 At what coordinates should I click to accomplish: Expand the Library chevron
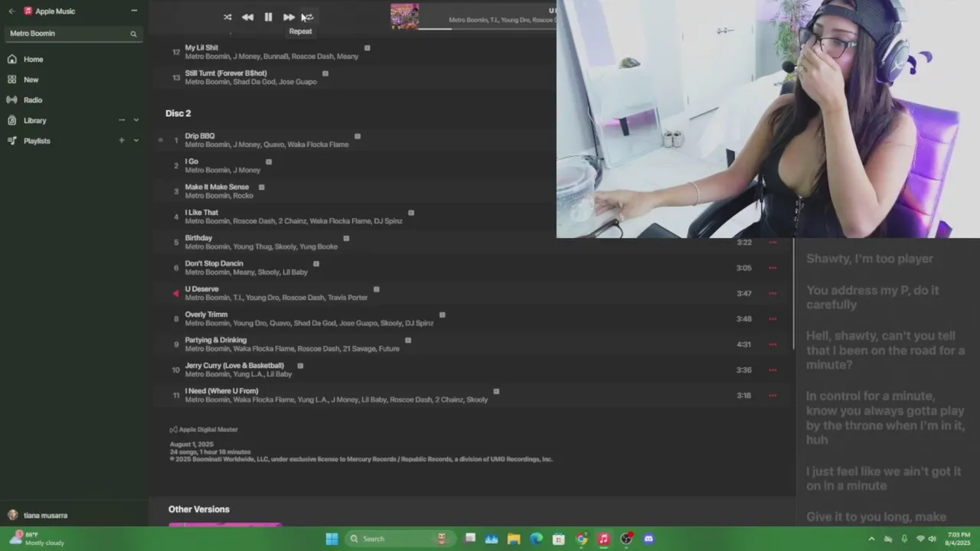click(136, 120)
